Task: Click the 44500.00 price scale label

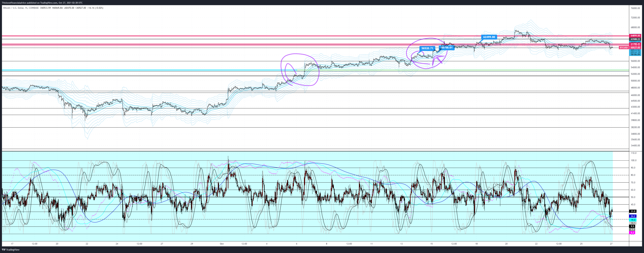Action: coord(635,101)
